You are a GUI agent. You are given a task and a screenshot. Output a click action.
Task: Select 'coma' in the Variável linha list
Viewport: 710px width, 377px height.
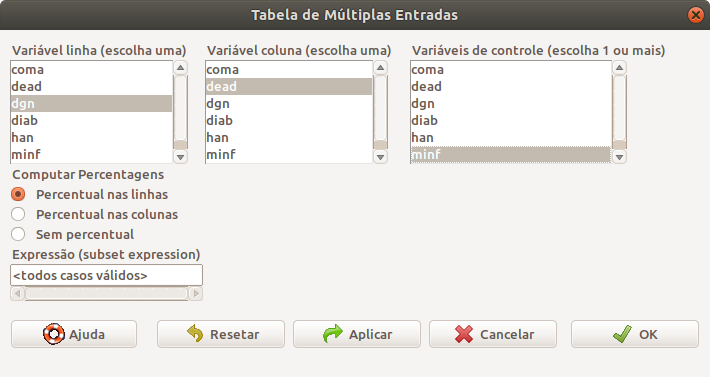tap(91, 70)
